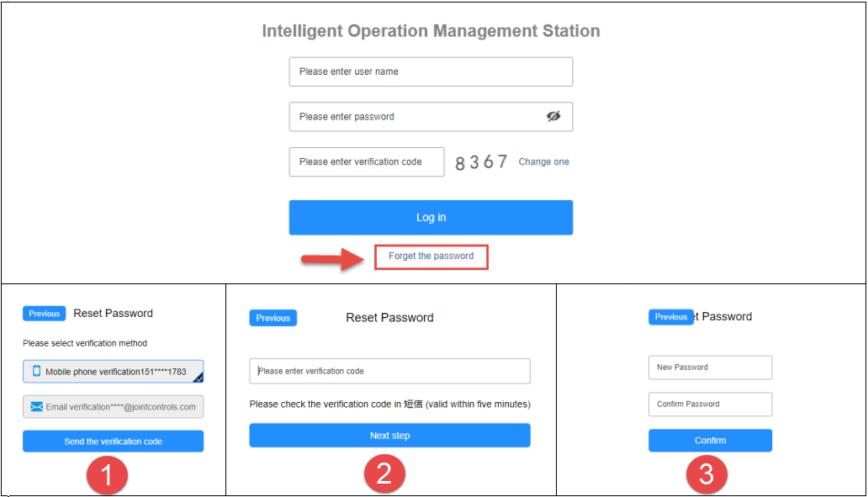
Task: Click the password input field
Action: [x=416, y=117]
